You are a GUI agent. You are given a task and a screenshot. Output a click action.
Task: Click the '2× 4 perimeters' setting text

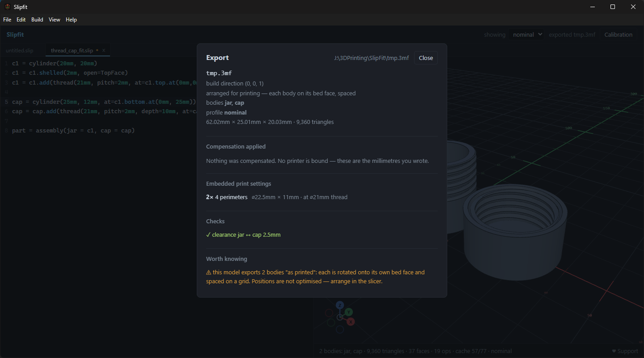pyautogui.click(x=227, y=197)
